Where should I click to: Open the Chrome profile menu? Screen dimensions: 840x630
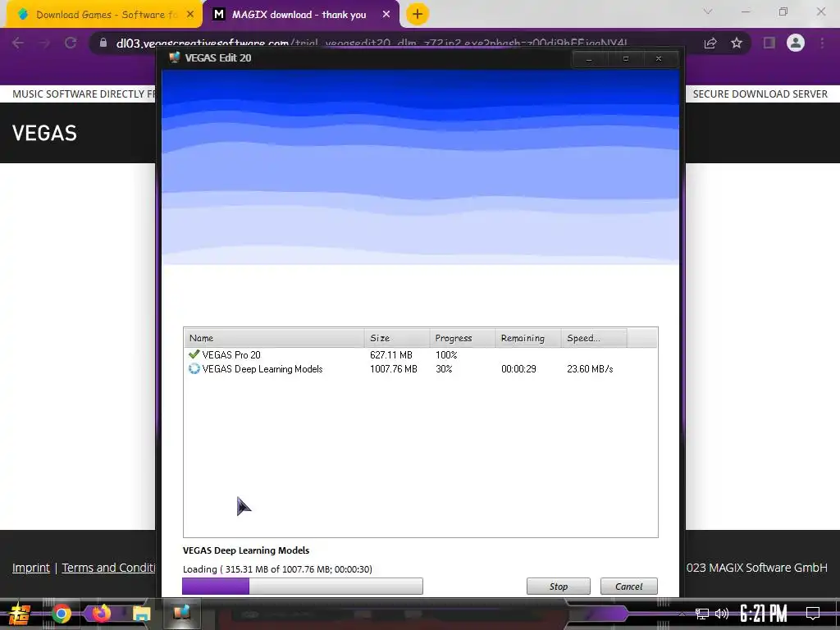click(x=796, y=43)
